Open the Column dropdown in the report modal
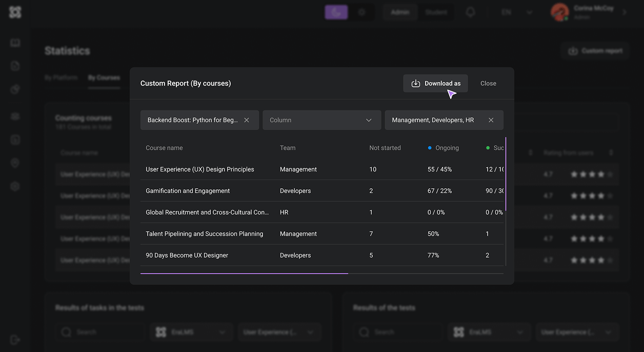This screenshot has width=644, height=352. [321, 120]
